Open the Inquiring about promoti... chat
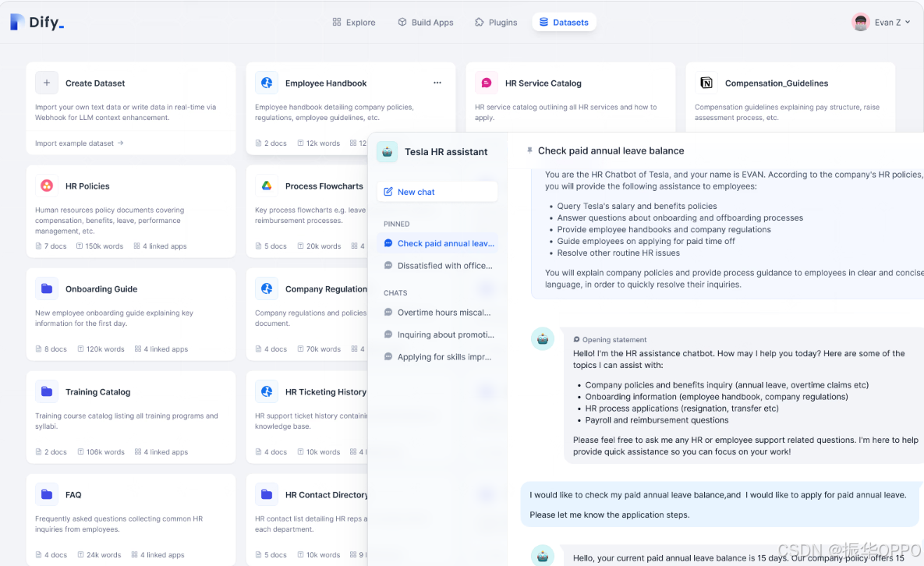The height and width of the screenshot is (566, 924). pyautogui.click(x=437, y=334)
